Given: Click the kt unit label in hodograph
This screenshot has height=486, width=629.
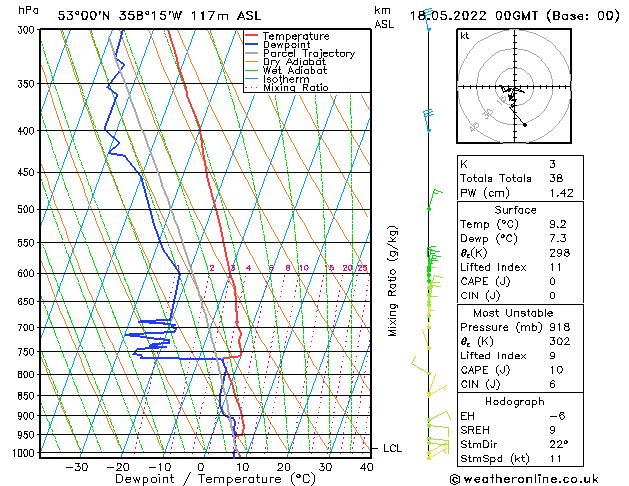Looking at the screenshot, I should [x=465, y=36].
